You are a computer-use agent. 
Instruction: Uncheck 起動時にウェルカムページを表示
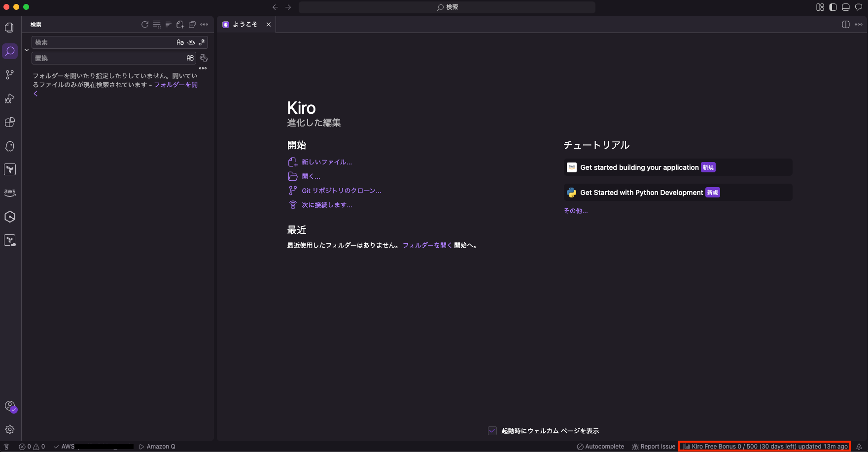(492, 430)
